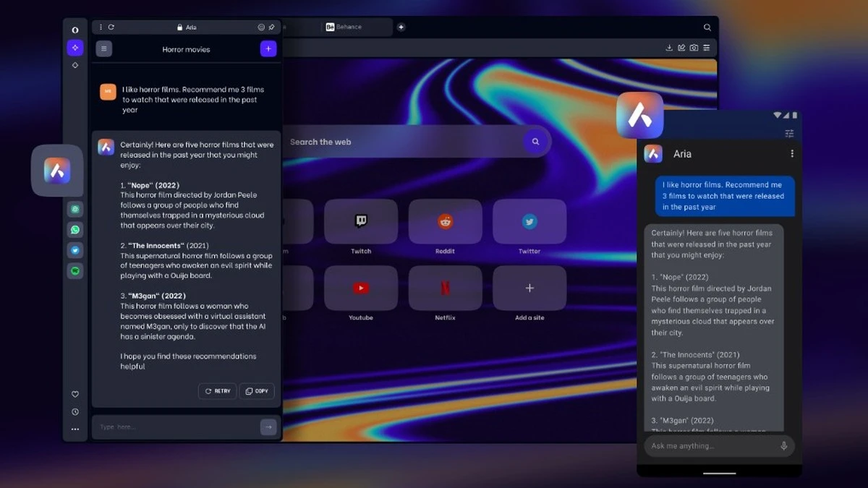Click the Opera logo in the sidebar
This screenshot has height=488, width=868.
coord(75,30)
